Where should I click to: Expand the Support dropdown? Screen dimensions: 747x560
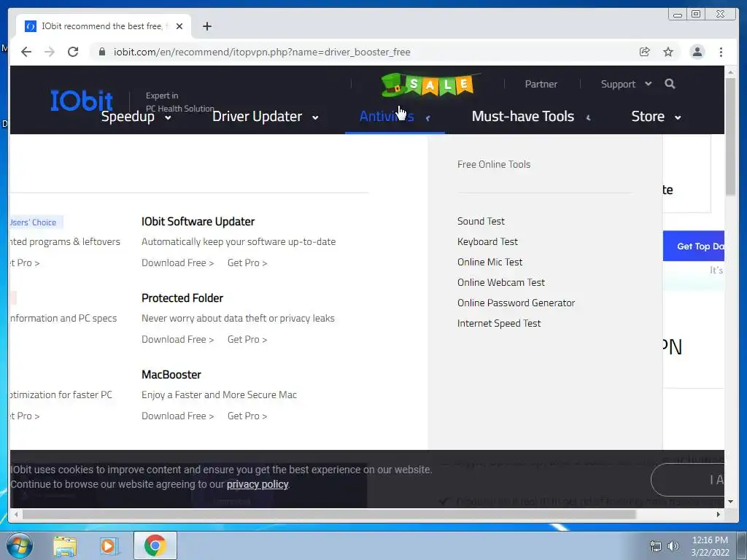[x=626, y=85]
